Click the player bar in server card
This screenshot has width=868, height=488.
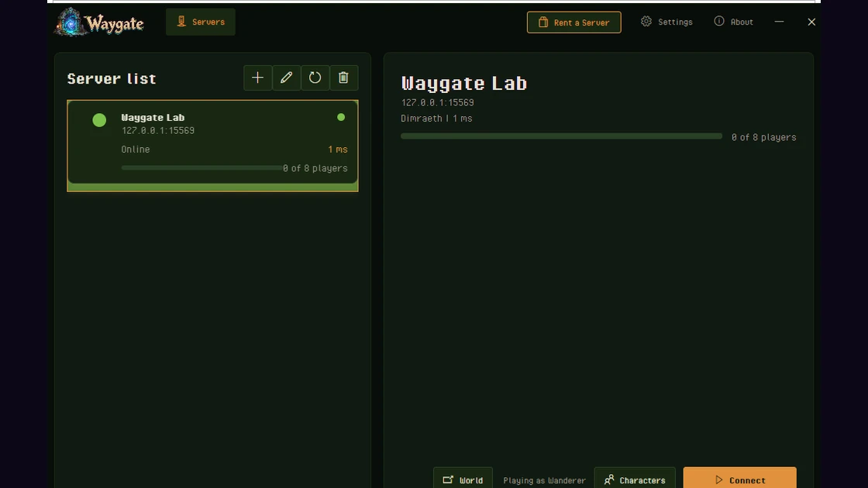(x=201, y=167)
